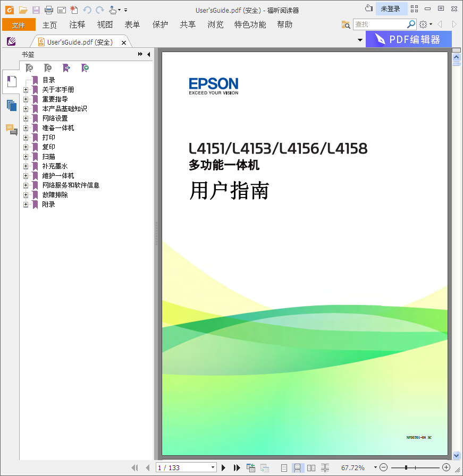This screenshot has height=476, width=463.
Task: Click the add new bookmark icon
Action: [x=48, y=68]
